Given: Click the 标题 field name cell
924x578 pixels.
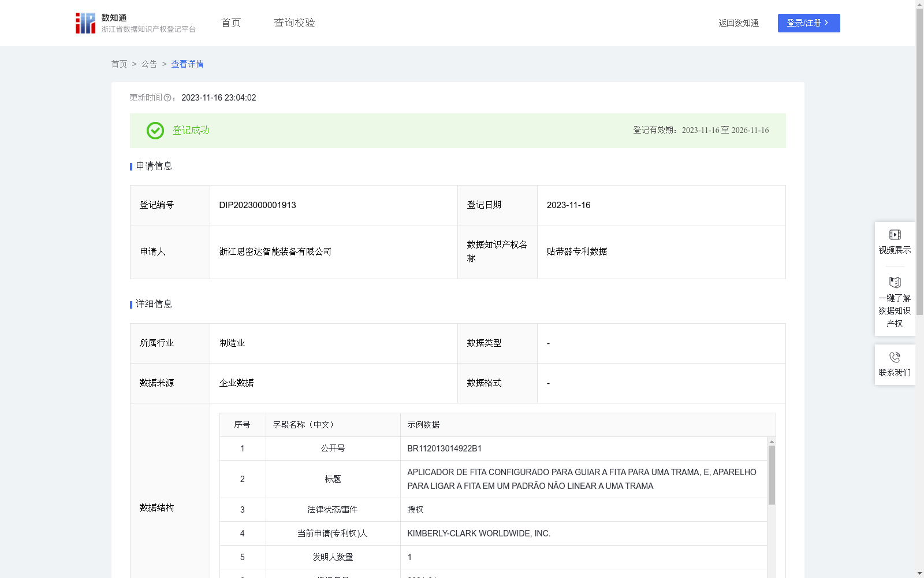Looking at the screenshot, I should click(333, 479).
